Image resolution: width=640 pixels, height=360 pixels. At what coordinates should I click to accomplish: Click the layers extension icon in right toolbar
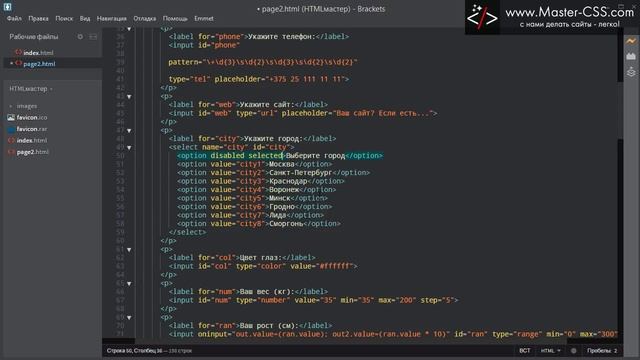tap(631, 72)
